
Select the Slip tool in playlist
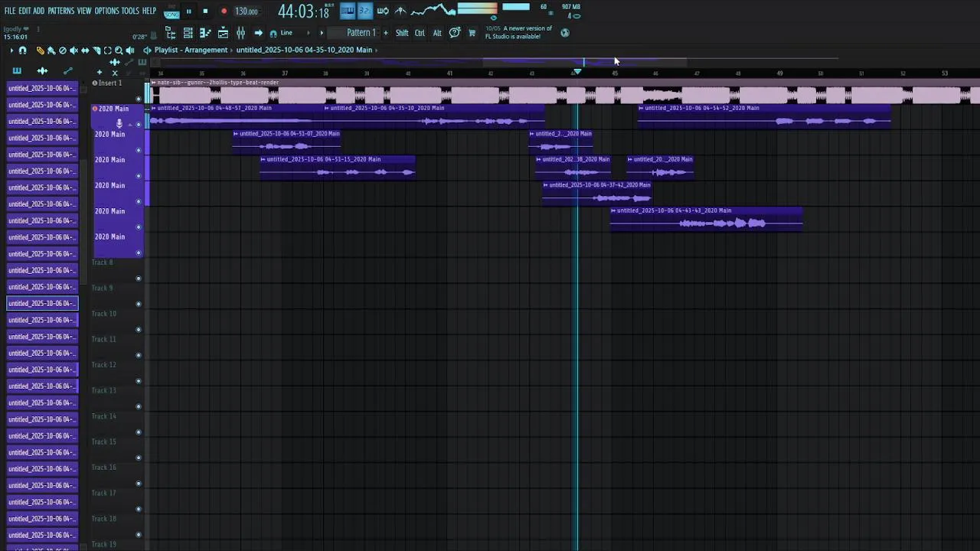point(85,51)
